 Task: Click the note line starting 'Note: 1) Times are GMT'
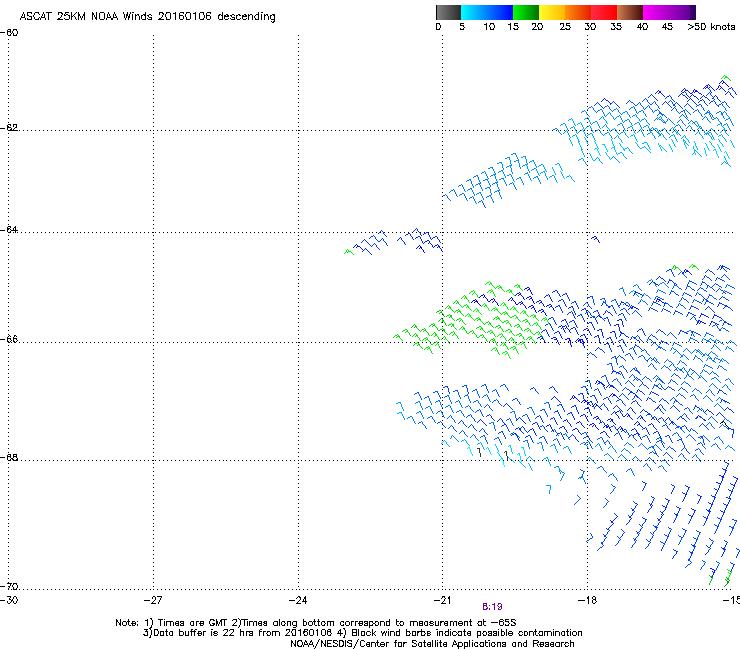click(x=316, y=623)
